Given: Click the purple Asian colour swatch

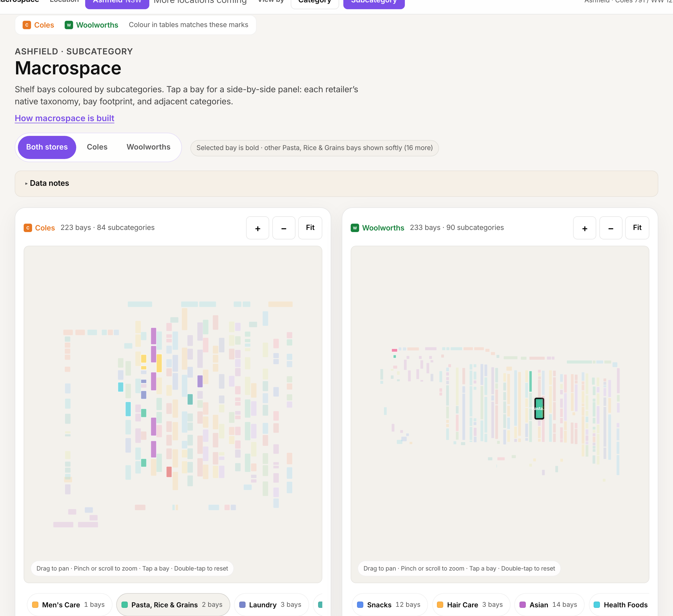Looking at the screenshot, I should click(523, 605).
